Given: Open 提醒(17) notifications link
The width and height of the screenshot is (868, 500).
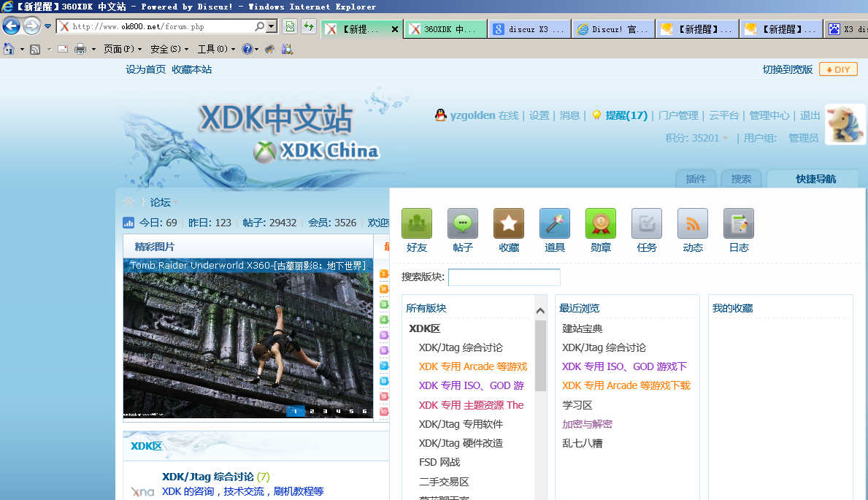Looking at the screenshot, I should pos(626,115).
